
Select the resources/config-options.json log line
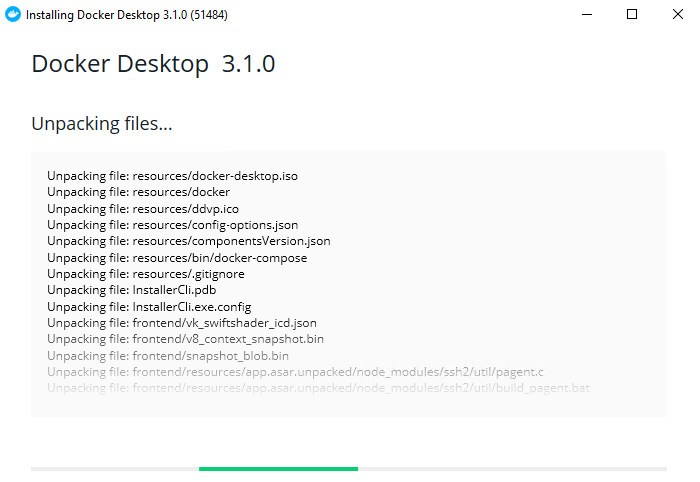coord(173,225)
